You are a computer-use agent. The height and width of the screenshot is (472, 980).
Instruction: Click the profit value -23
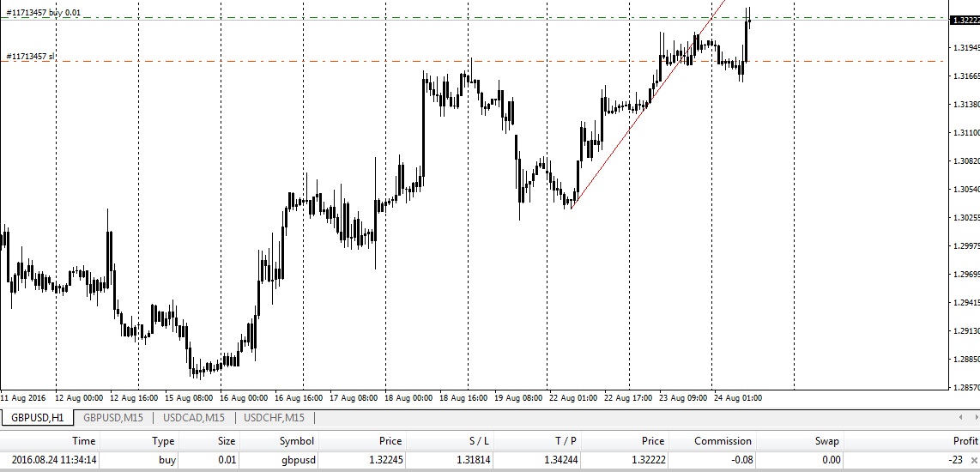955,460
